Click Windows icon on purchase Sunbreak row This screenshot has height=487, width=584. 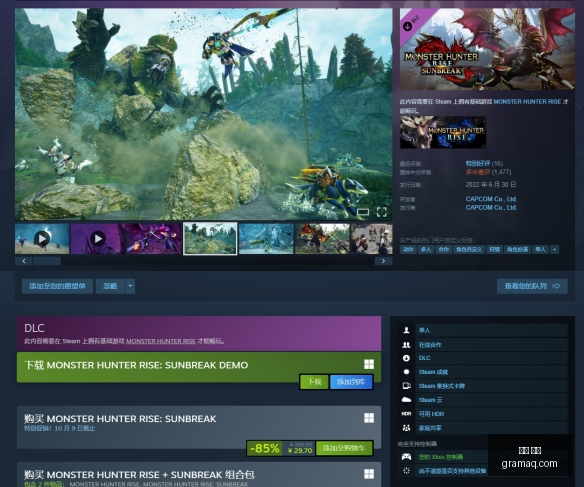click(x=369, y=418)
